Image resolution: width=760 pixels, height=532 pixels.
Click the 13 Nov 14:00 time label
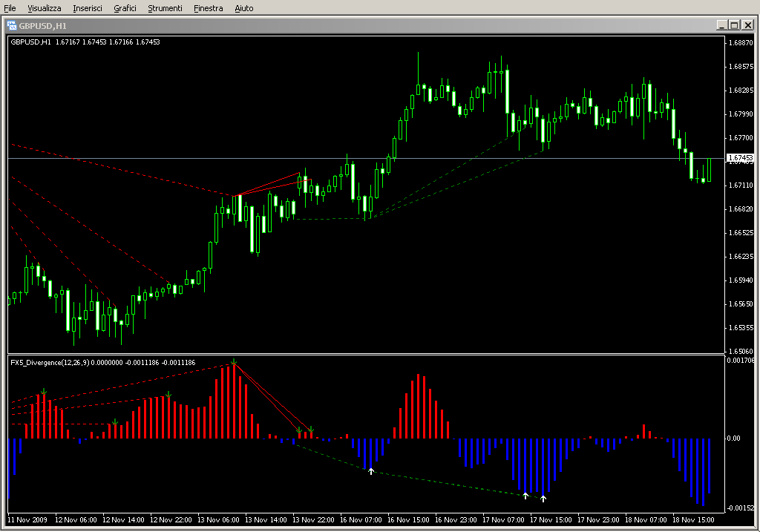click(x=266, y=519)
